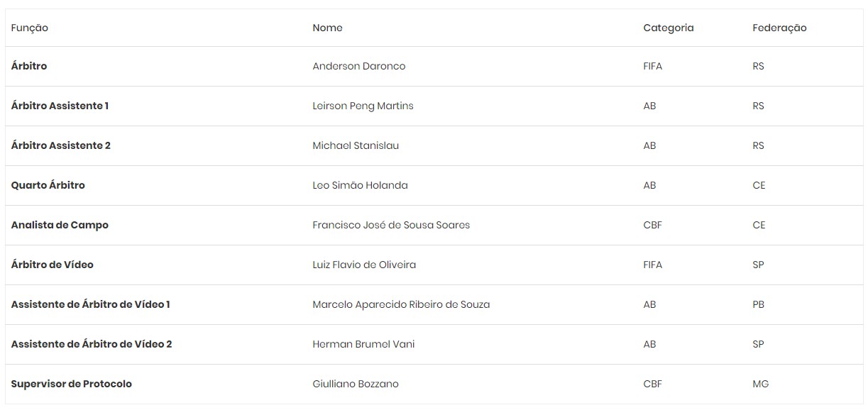The image size is (868, 410).
Task: Click the Árbitro Assistente 2 label
Action: click(x=61, y=145)
